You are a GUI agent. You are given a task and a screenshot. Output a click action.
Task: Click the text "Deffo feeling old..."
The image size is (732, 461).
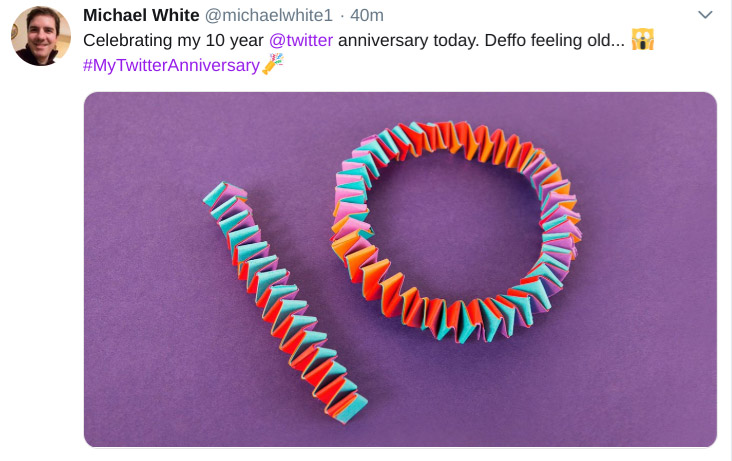pyautogui.click(x=554, y=41)
